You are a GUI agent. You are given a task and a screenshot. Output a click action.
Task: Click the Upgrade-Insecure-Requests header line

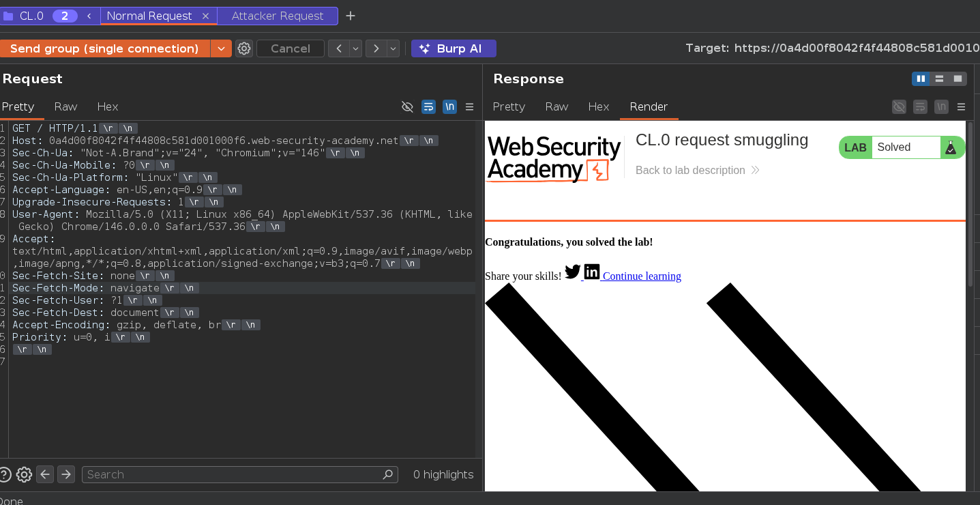pyautogui.click(x=118, y=202)
